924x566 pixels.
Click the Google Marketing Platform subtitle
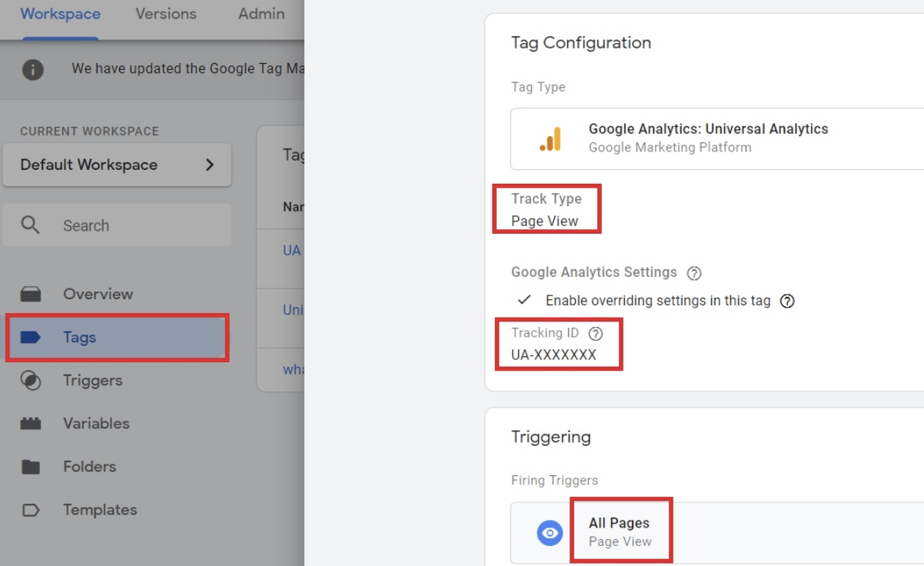(670, 148)
